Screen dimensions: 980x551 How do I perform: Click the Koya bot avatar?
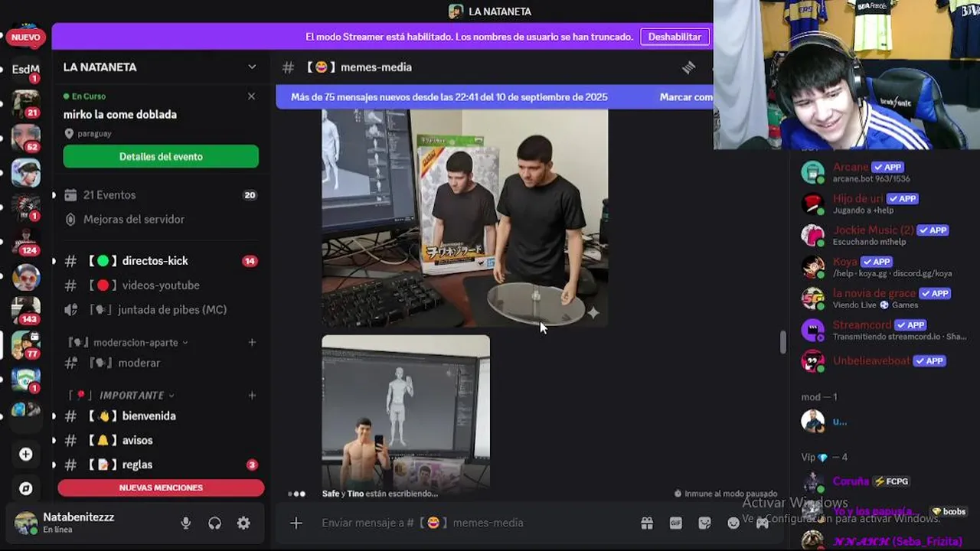812,267
